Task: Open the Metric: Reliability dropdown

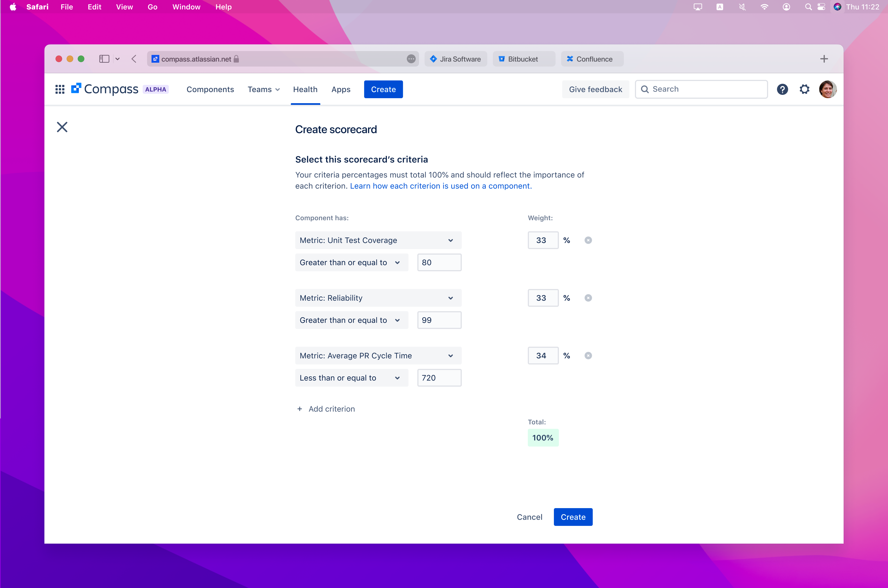Action: (378, 298)
